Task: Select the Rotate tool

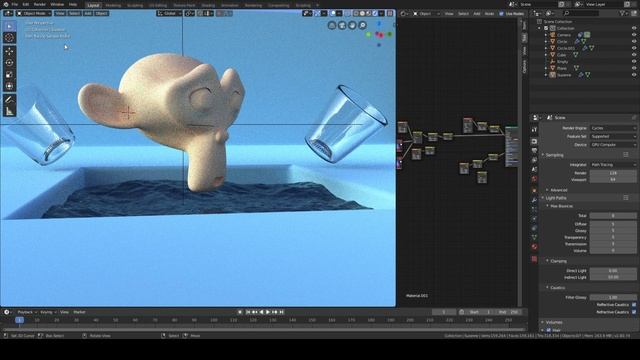Action: [x=9, y=63]
